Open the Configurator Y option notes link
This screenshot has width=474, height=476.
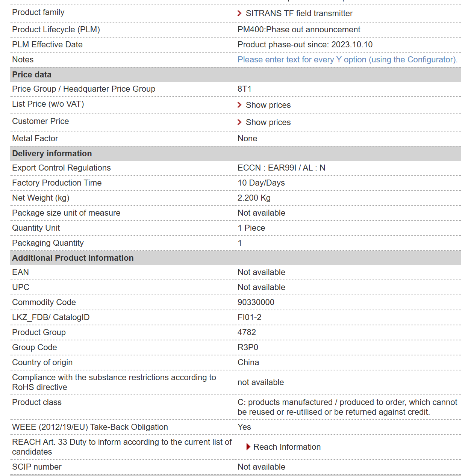pos(347,60)
